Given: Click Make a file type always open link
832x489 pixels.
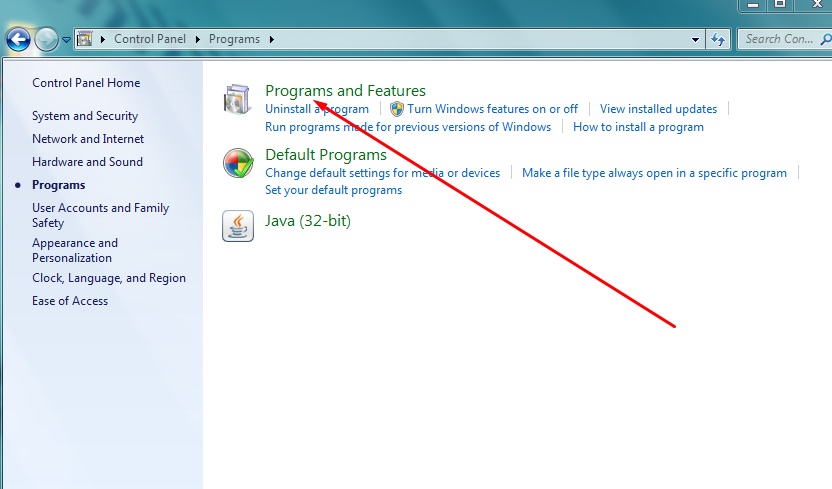Looking at the screenshot, I should pyautogui.click(x=654, y=173).
